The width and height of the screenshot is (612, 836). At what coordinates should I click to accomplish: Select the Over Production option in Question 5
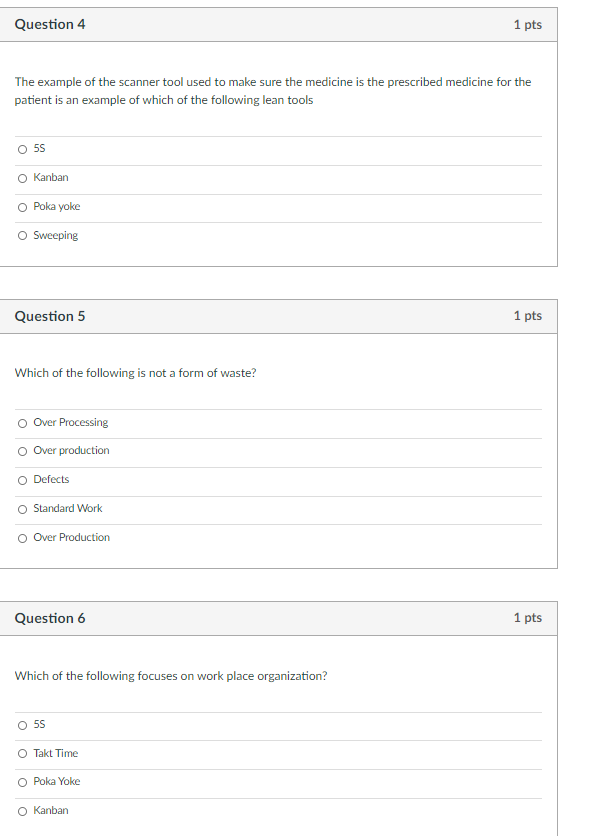22,537
